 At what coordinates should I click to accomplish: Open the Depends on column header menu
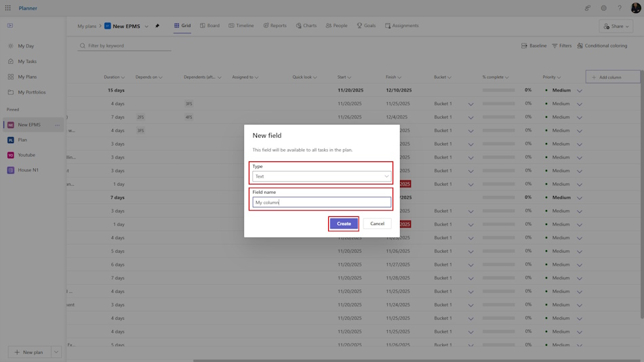pos(148,77)
